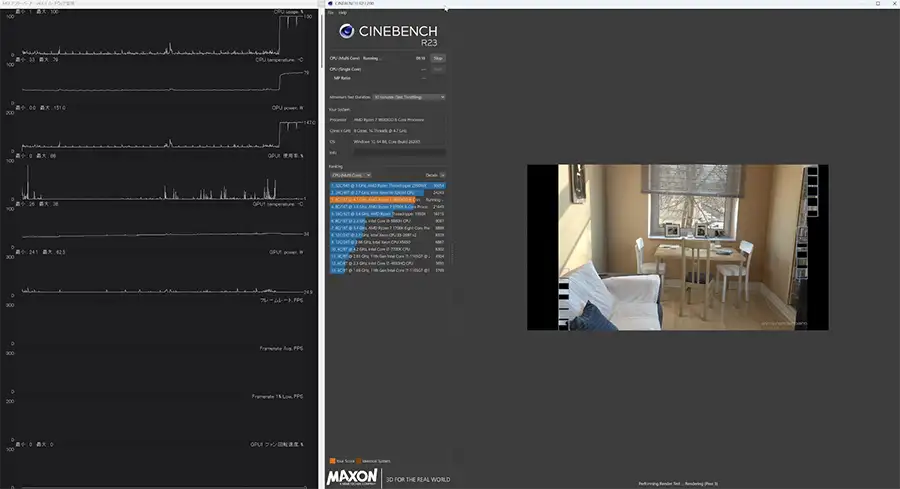Select ranking row 6, Intel Core i9-9880H
This screenshot has width=900, height=489.
pos(387,221)
